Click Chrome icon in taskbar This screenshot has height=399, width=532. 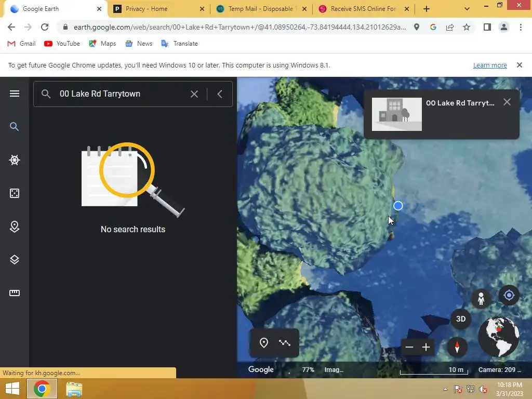(42, 389)
